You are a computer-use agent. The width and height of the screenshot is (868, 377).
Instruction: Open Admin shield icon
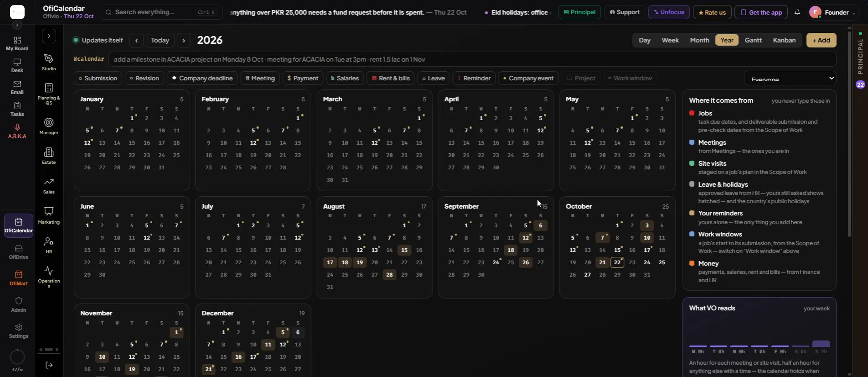(19, 305)
